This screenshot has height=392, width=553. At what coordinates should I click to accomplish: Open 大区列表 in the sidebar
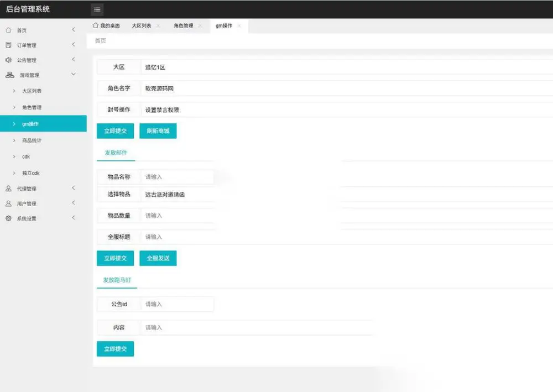pyautogui.click(x=43, y=91)
